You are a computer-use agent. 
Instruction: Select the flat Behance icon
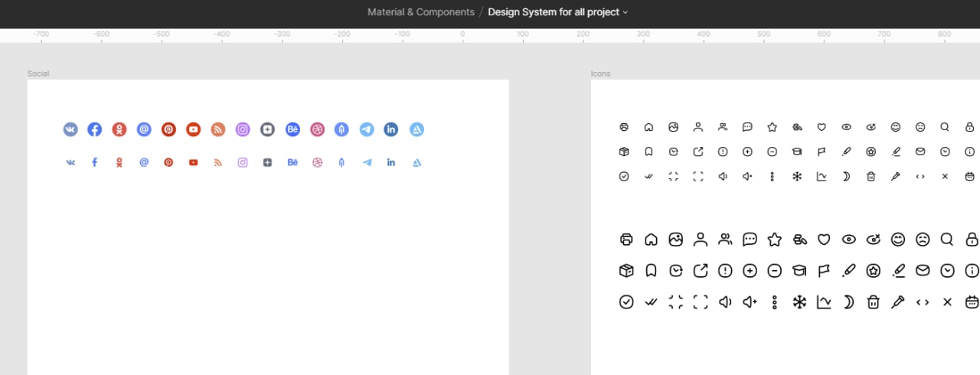click(292, 162)
